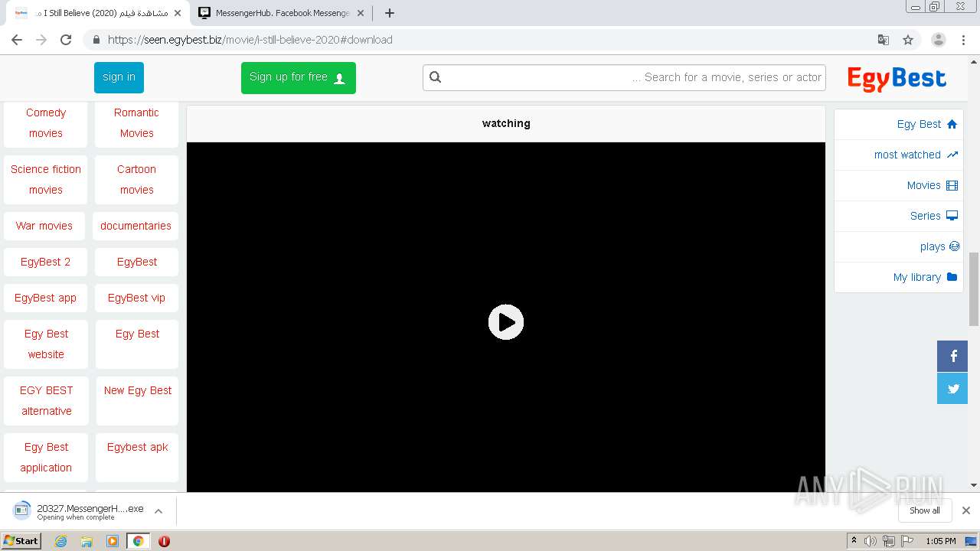The width and height of the screenshot is (980, 551).
Task: Switch to MessengerHub Facebook Messenger tab
Action: (x=281, y=13)
